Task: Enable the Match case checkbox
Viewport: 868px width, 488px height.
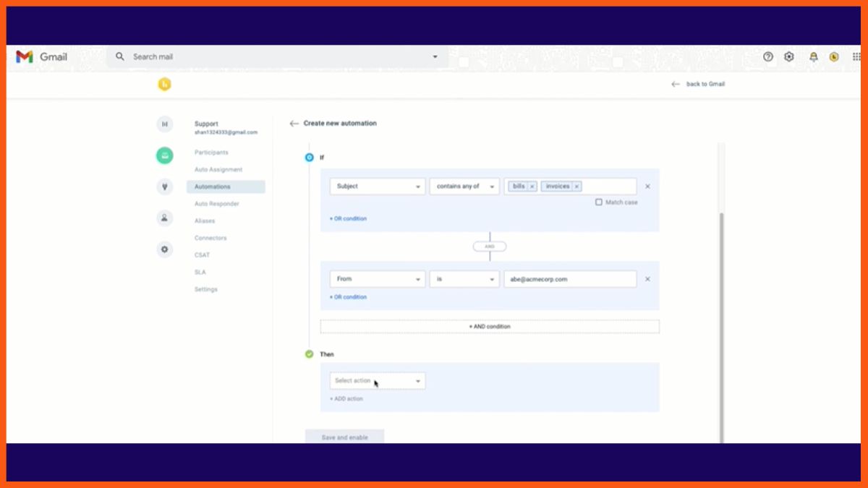Action: [598, 202]
